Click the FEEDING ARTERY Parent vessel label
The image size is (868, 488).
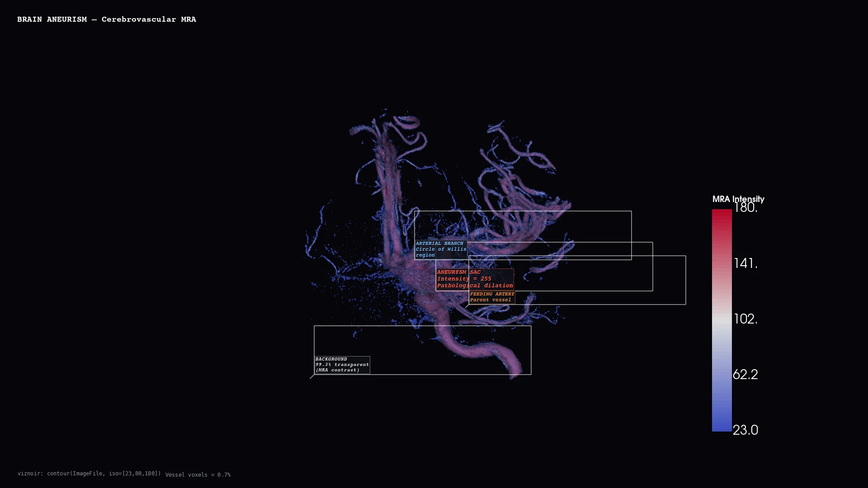click(492, 297)
